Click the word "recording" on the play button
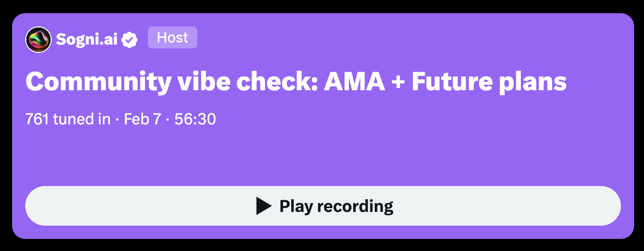This screenshot has height=251, width=644. pyautogui.click(x=359, y=206)
